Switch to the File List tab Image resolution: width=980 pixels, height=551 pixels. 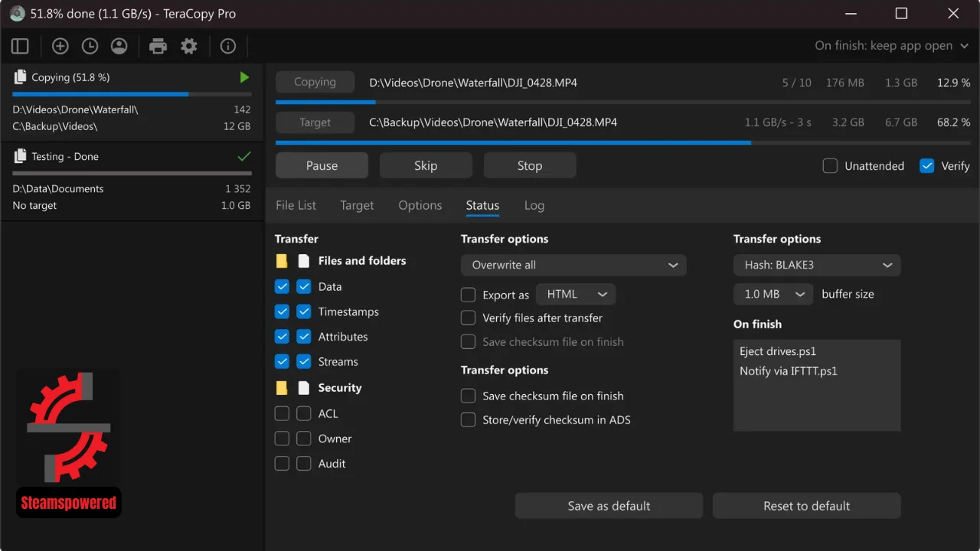pyautogui.click(x=296, y=205)
